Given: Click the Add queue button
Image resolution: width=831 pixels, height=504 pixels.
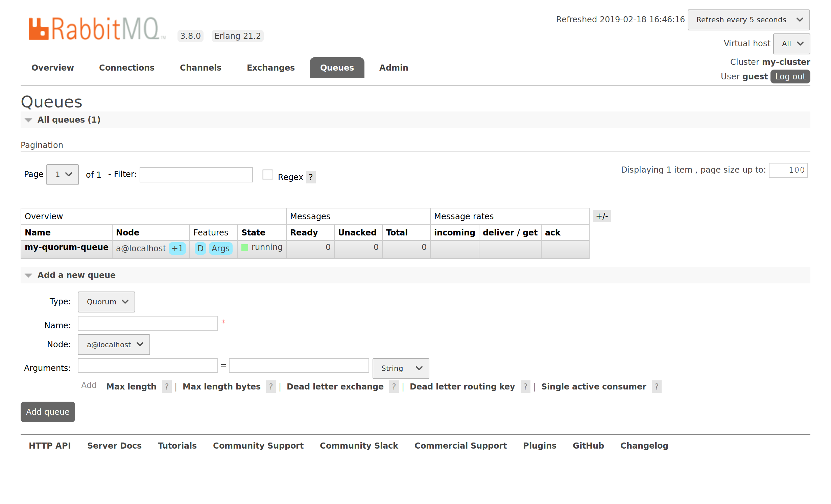Looking at the screenshot, I should (48, 412).
